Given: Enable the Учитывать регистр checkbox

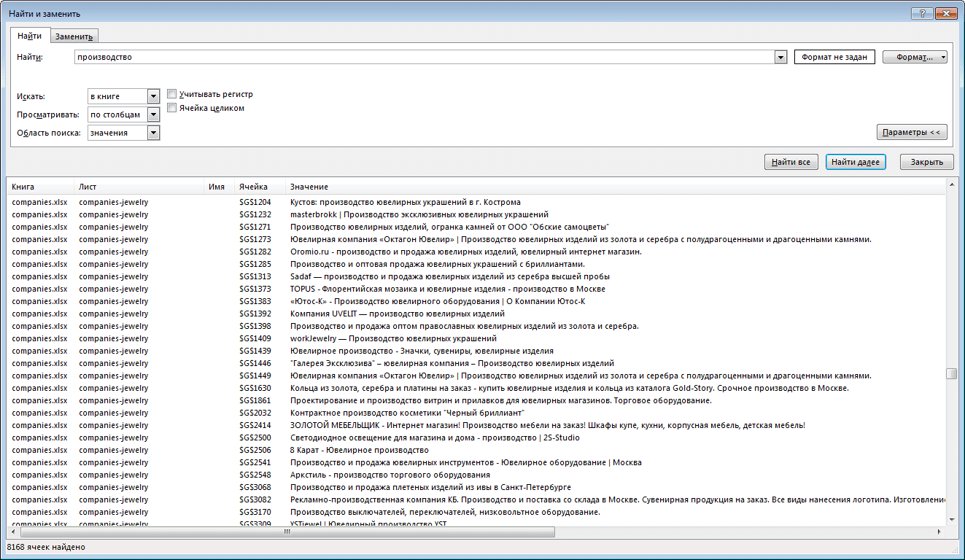Looking at the screenshot, I should [x=172, y=94].
